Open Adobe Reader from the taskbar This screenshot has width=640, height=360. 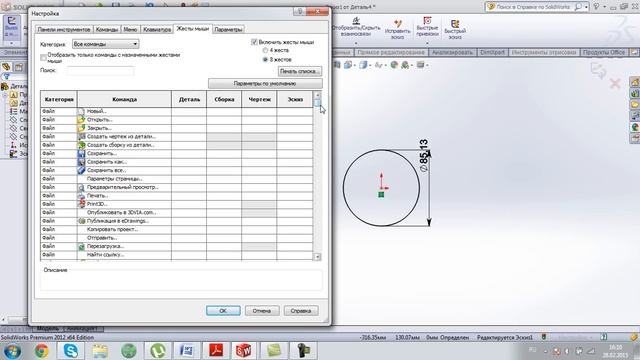pyautogui.click(x=216, y=350)
